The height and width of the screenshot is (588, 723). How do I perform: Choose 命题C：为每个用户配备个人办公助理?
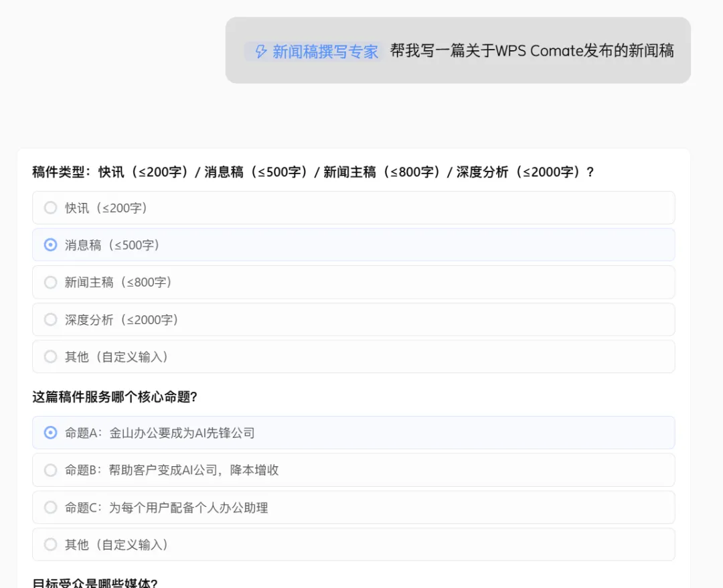tap(353, 507)
